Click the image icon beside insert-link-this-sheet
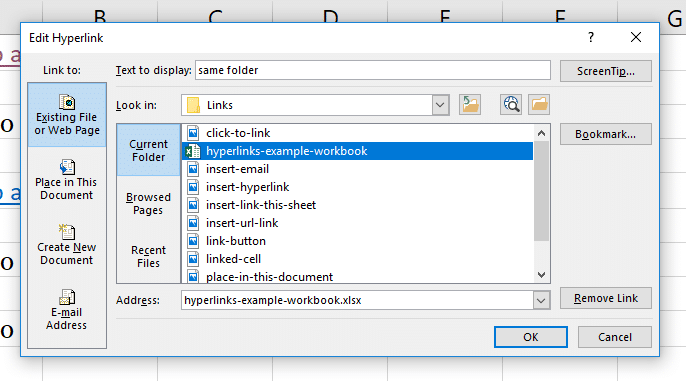 pyautogui.click(x=193, y=205)
